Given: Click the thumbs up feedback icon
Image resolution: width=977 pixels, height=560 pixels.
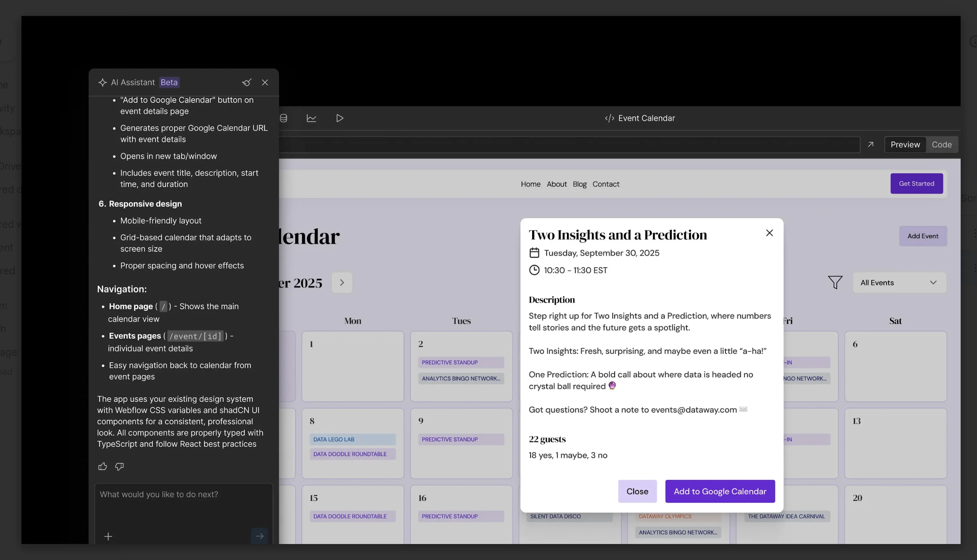Looking at the screenshot, I should pos(102,467).
